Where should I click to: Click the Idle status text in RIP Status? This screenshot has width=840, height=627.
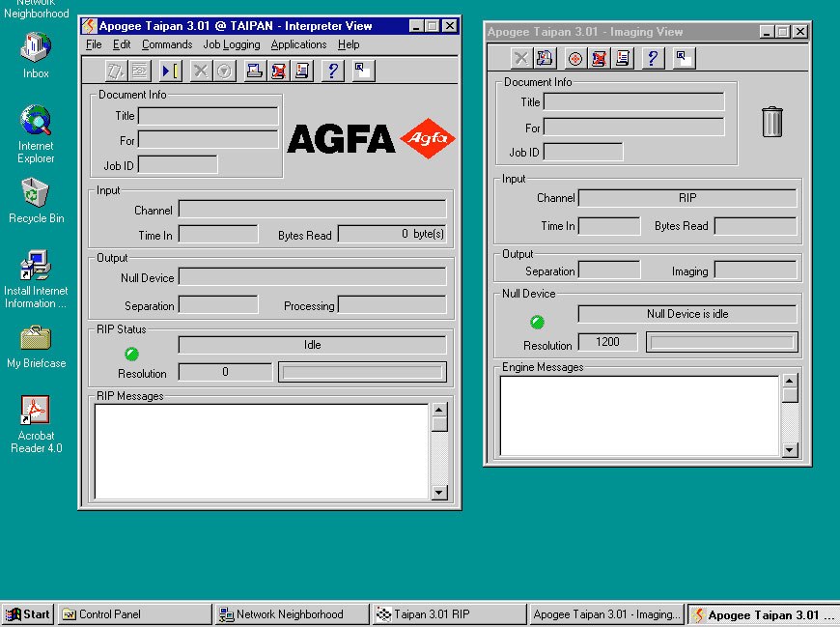tap(312, 345)
